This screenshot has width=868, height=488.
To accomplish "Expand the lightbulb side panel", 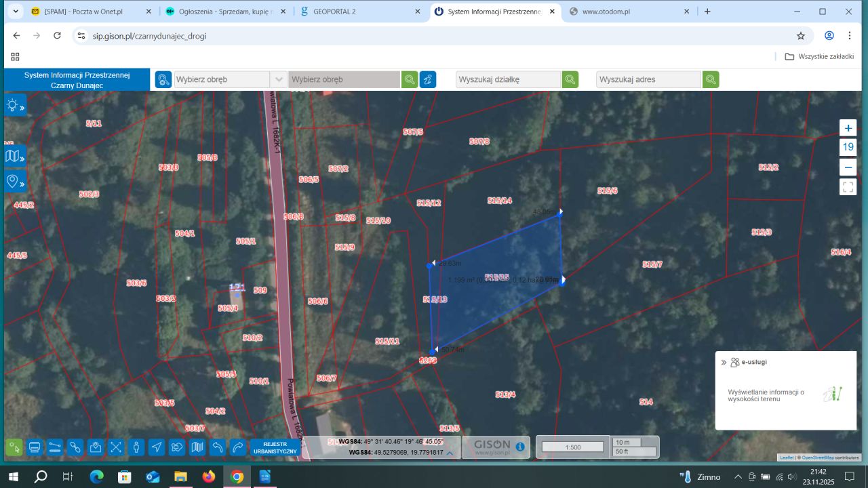I will [15, 105].
